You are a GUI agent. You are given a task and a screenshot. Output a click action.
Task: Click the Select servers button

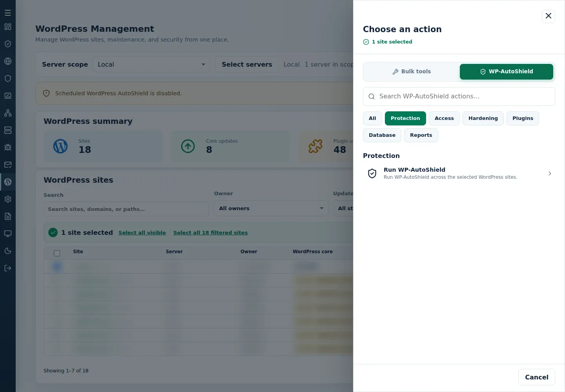pyautogui.click(x=247, y=64)
